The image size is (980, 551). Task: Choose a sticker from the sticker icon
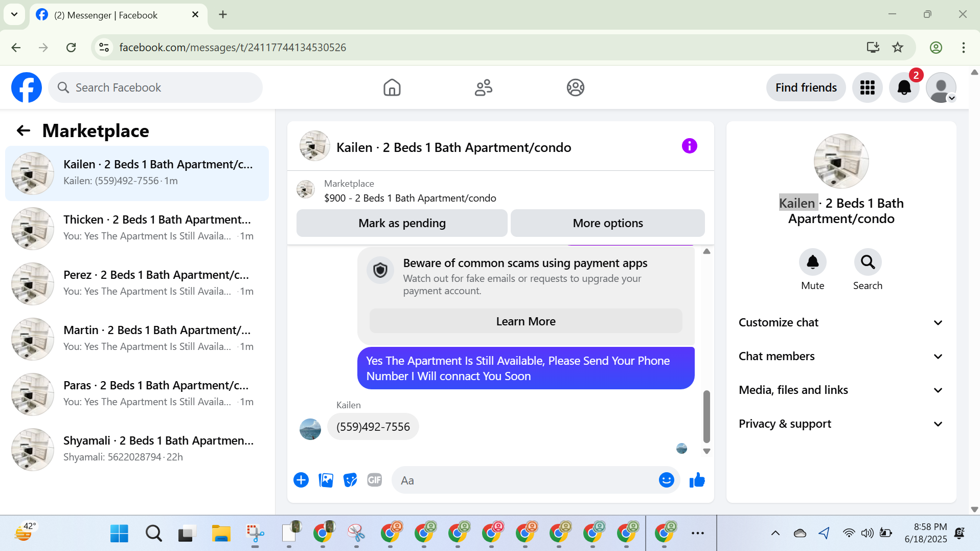pyautogui.click(x=350, y=480)
